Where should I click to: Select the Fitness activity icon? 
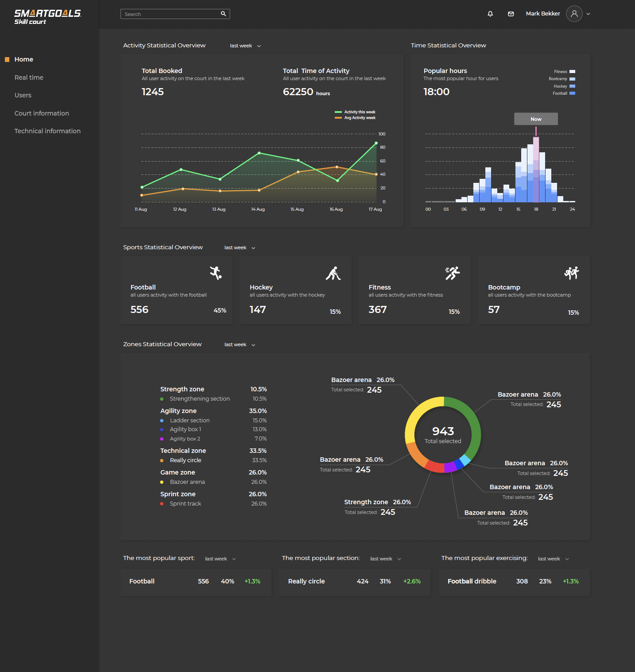452,273
